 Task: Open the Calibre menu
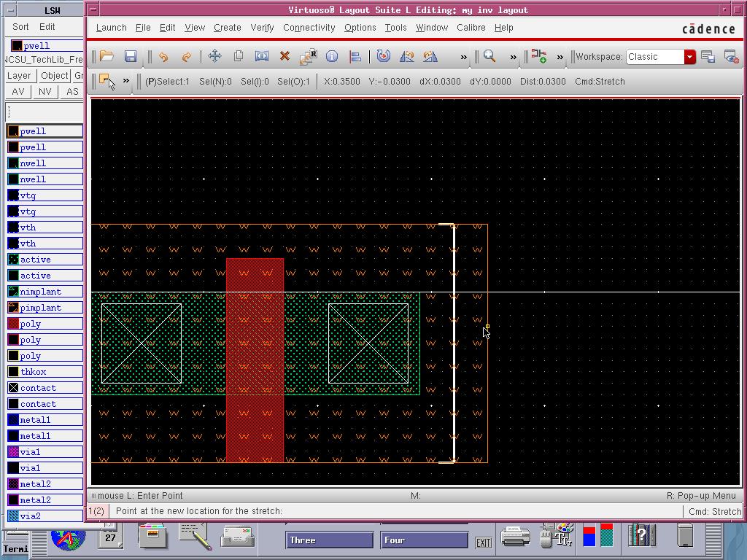[471, 28]
